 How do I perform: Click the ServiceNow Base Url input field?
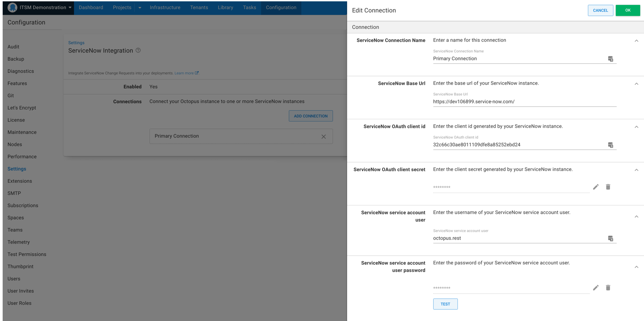point(503,102)
